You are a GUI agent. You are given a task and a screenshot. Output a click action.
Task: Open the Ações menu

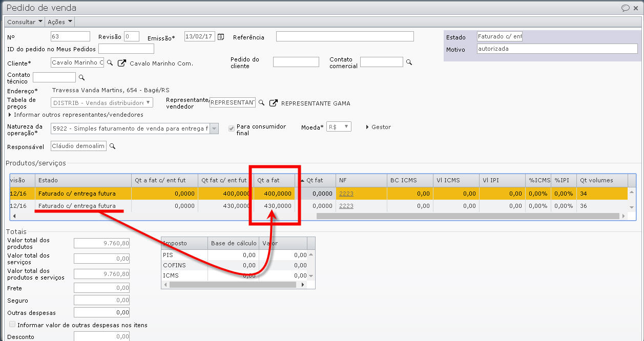click(59, 22)
